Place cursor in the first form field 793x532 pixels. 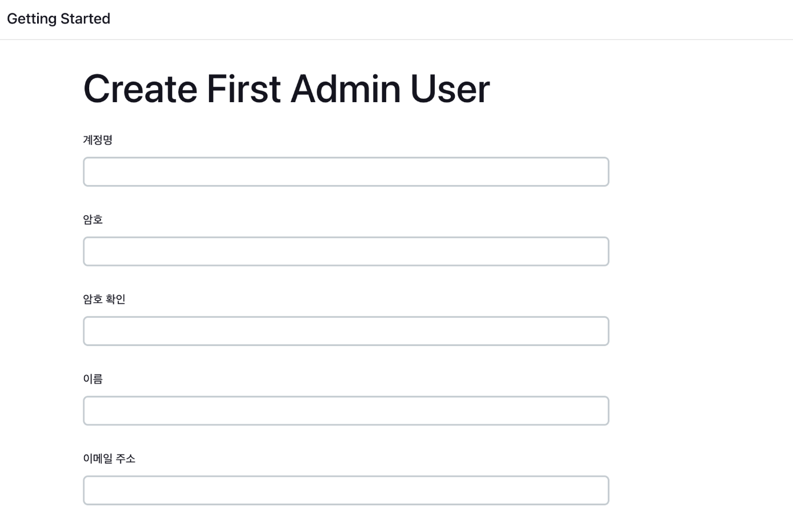coord(346,172)
